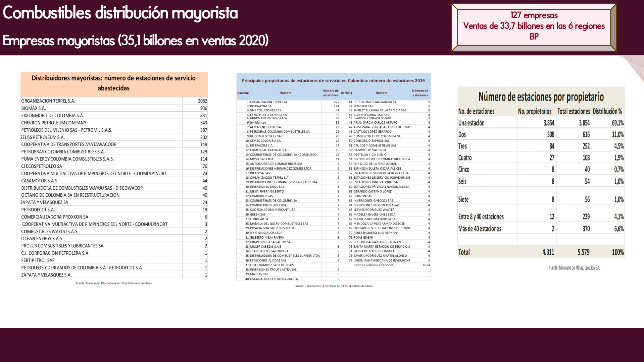Select 'CEMEX COLOMBIA SA' row
644x362 pixels.
point(288,141)
